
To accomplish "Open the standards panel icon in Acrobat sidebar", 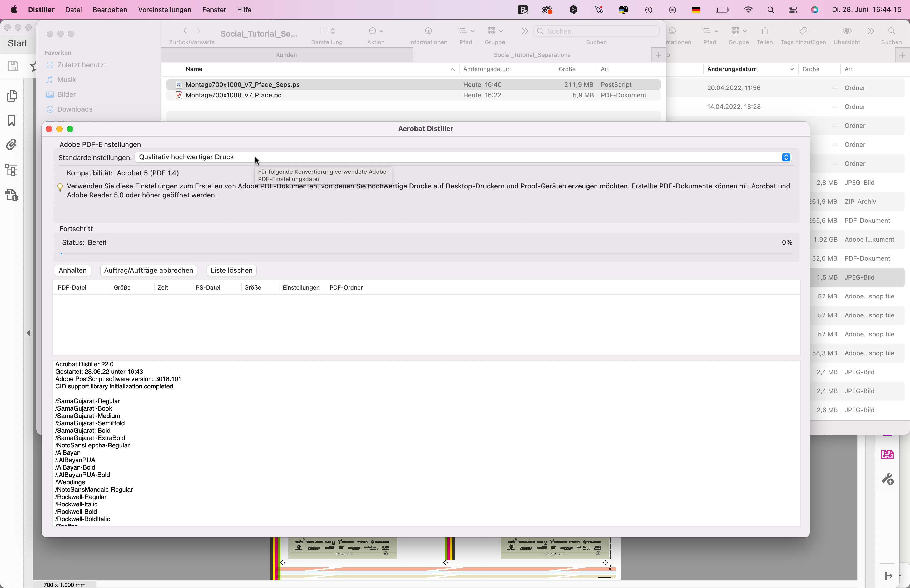I will [x=12, y=195].
